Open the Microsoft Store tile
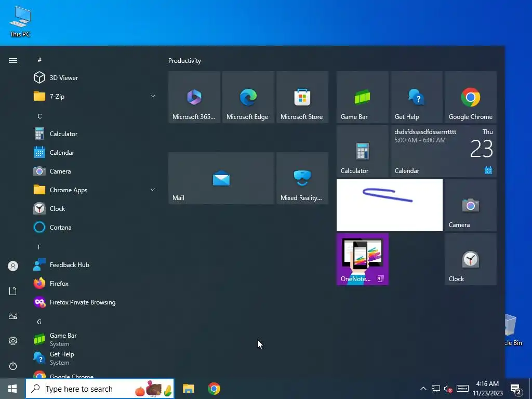This screenshot has height=399, width=532. [x=302, y=97]
